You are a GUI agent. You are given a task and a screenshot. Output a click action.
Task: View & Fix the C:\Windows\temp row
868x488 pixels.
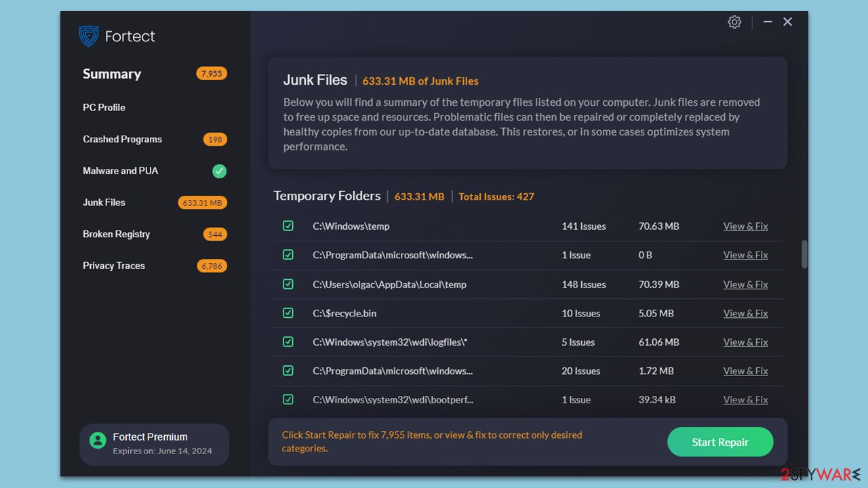[x=745, y=226]
